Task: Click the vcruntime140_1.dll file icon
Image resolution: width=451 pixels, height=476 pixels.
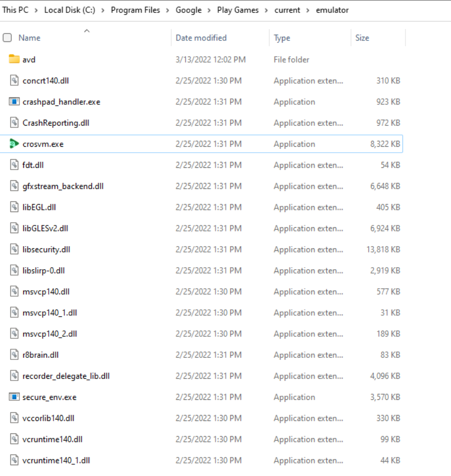Action: coord(14,460)
